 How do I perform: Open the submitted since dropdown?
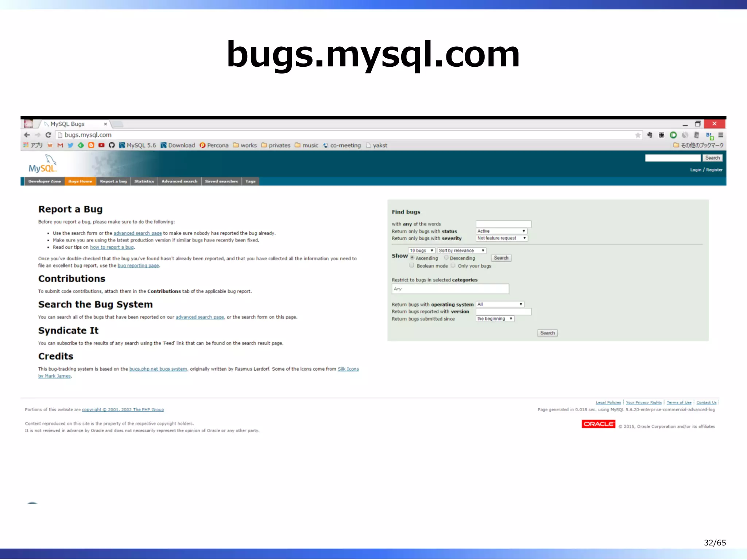point(495,319)
